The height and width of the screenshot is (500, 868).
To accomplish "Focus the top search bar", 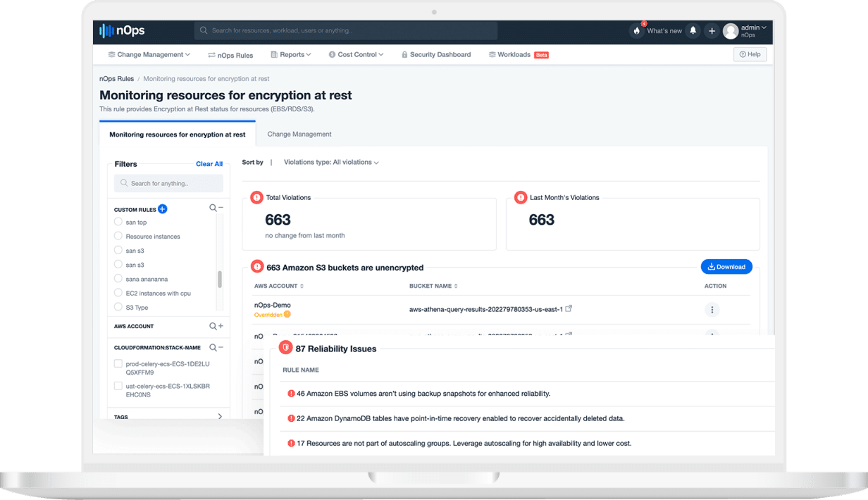I will tap(346, 31).
